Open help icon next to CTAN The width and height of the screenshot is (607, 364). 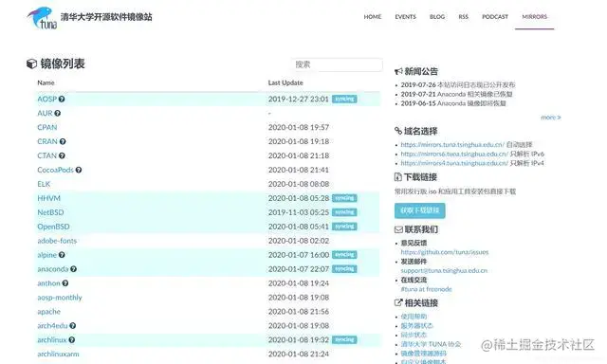point(62,155)
